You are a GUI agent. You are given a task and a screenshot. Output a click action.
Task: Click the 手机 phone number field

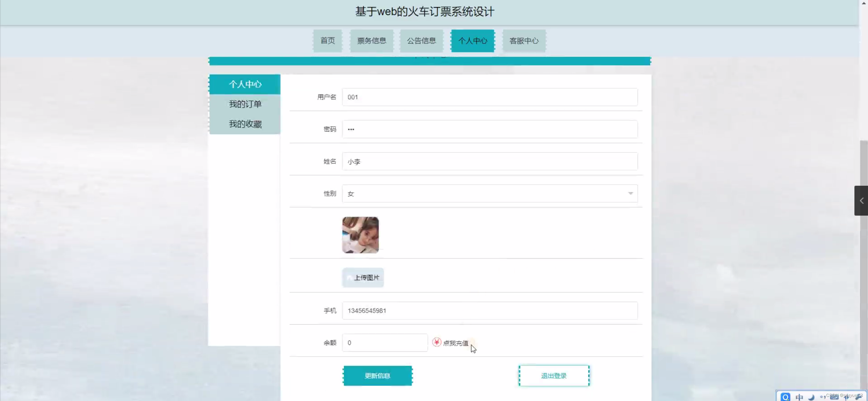click(489, 311)
